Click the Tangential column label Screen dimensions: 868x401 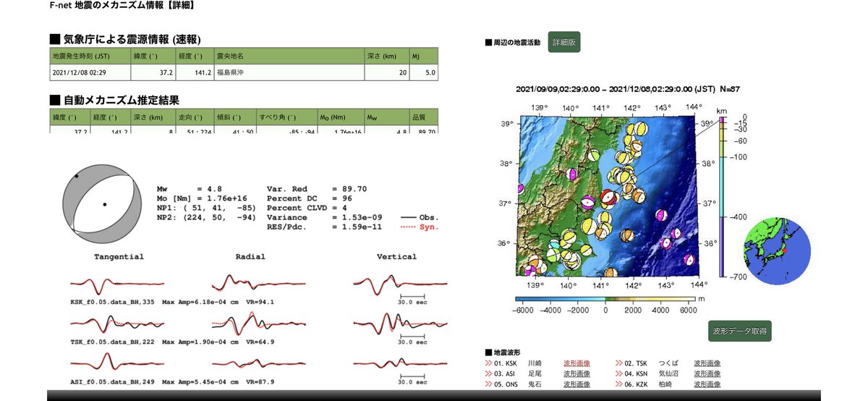pos(119,256)
